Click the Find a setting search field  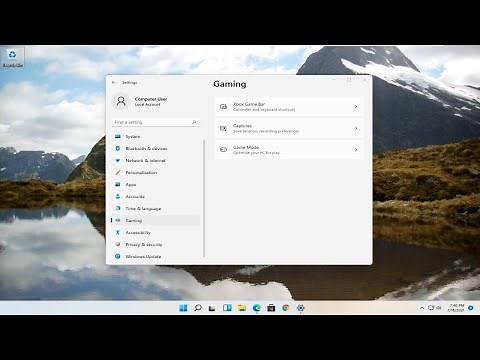156,122
